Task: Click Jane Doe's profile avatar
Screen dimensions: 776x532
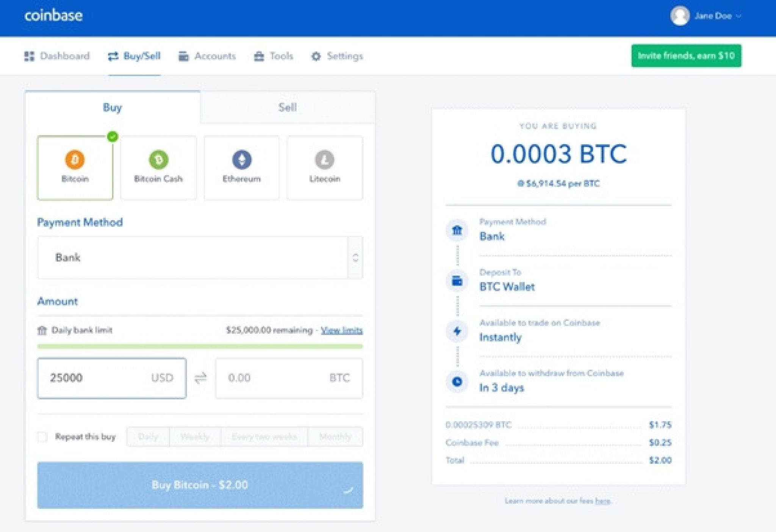Action: click(680, 16)
